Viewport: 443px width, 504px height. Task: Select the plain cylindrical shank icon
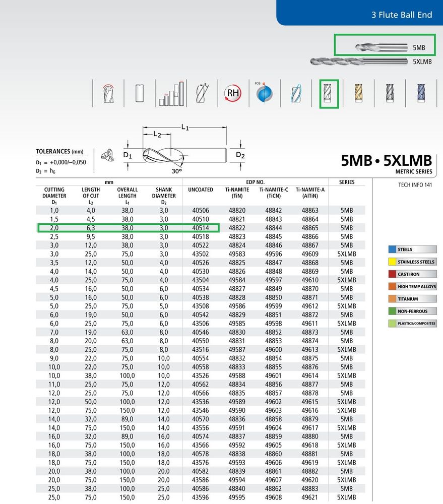140,94
